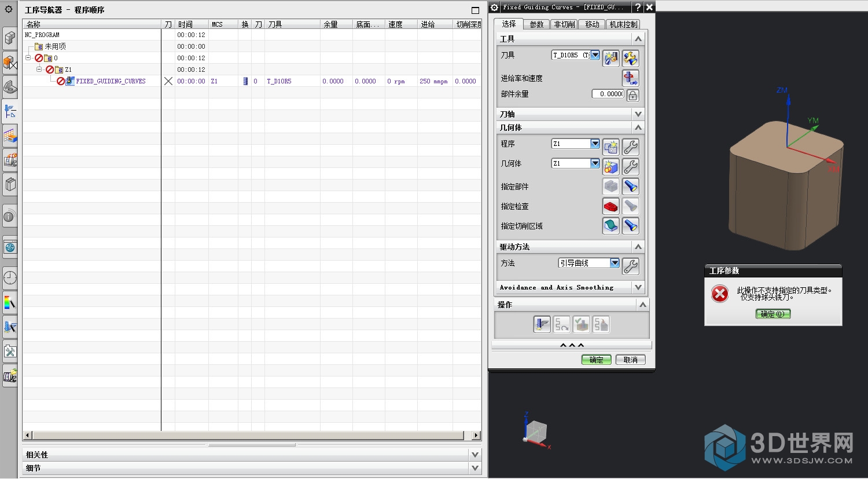This screenshot has width=868, height=479.
Task: Sort by the 名称 column header
Action: click(91, 24)
